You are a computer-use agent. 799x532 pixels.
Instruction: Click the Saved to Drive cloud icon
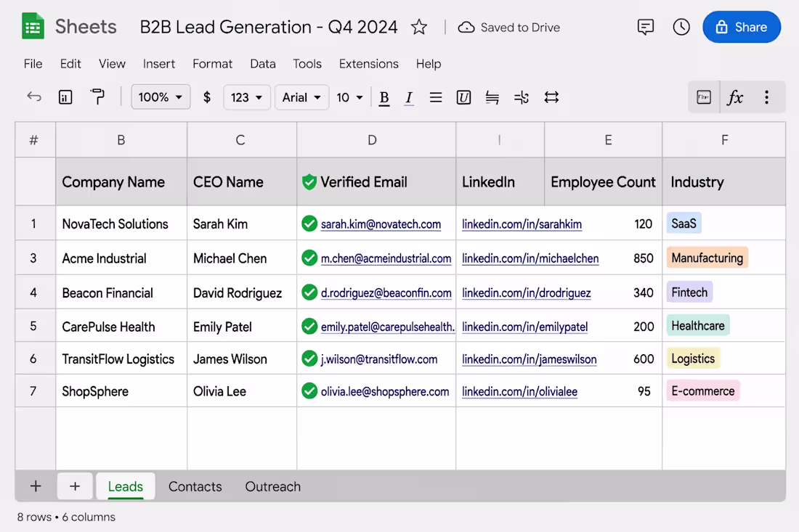click(x=466, y=28)
